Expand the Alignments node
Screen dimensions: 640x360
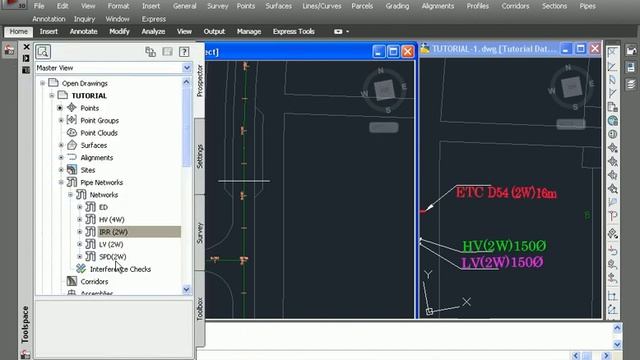[x=61, y=158]
